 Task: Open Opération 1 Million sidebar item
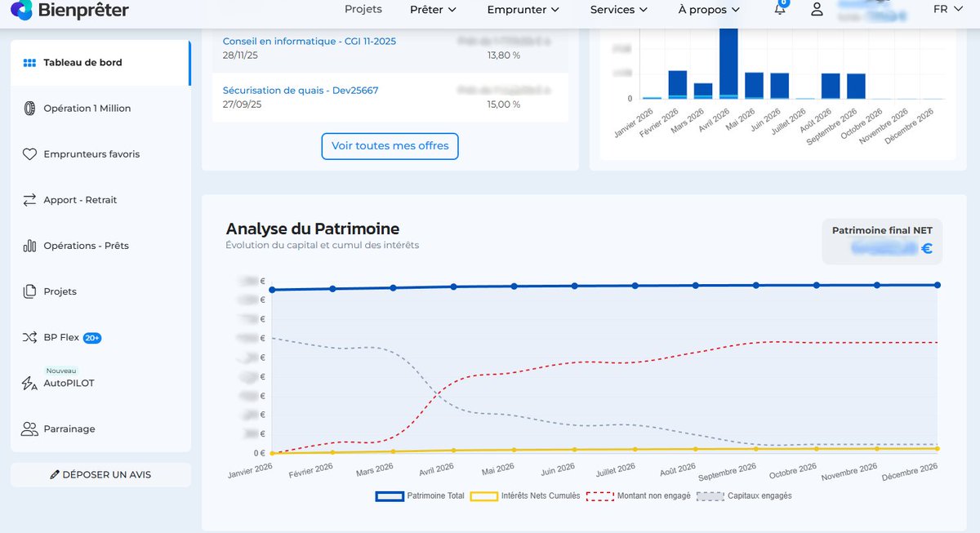click(100, 109)
